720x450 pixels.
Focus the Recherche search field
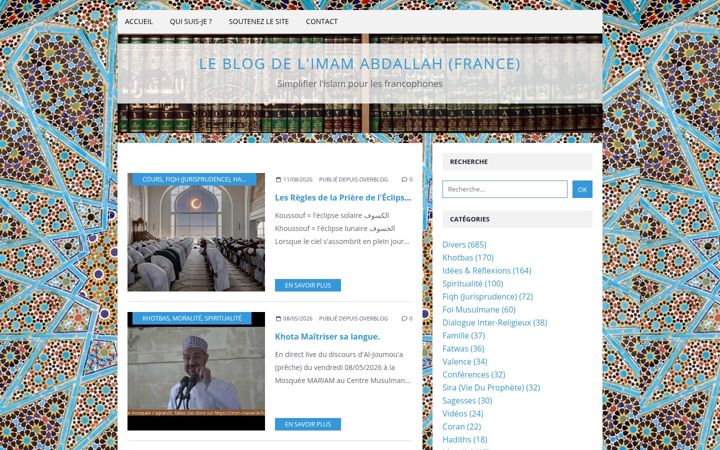pyautogui.click(x=505, y=189)
